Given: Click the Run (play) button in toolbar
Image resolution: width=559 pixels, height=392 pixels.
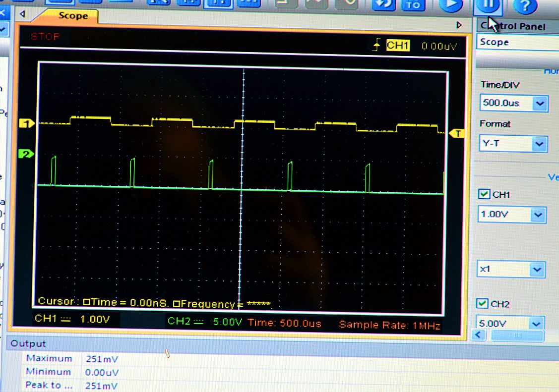Looking at the screenshot, I should [451, 5].
